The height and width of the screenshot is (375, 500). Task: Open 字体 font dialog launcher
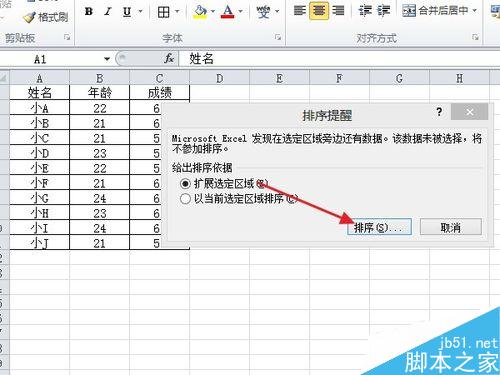click(x=278, y=37)
